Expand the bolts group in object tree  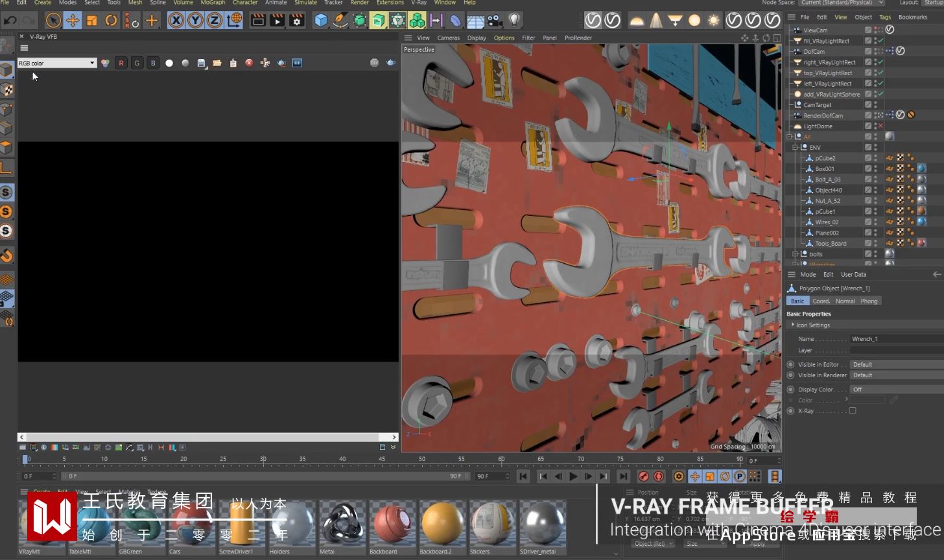coord(796,254)
